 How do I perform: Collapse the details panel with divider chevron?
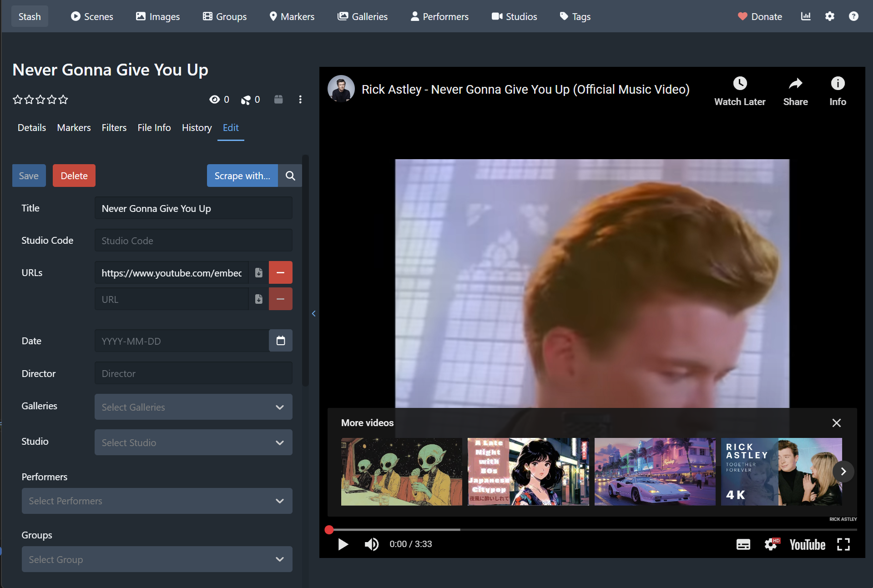(x=314, y=313)
